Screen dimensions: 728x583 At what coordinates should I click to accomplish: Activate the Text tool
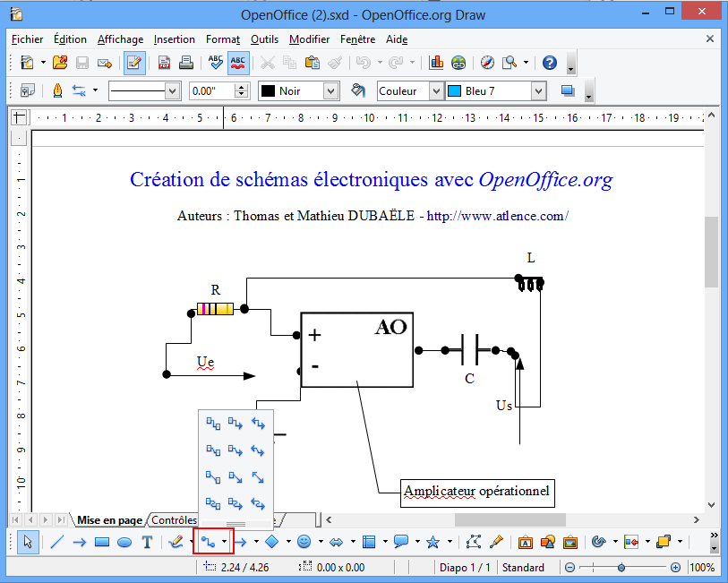click(x=147, y=542)
